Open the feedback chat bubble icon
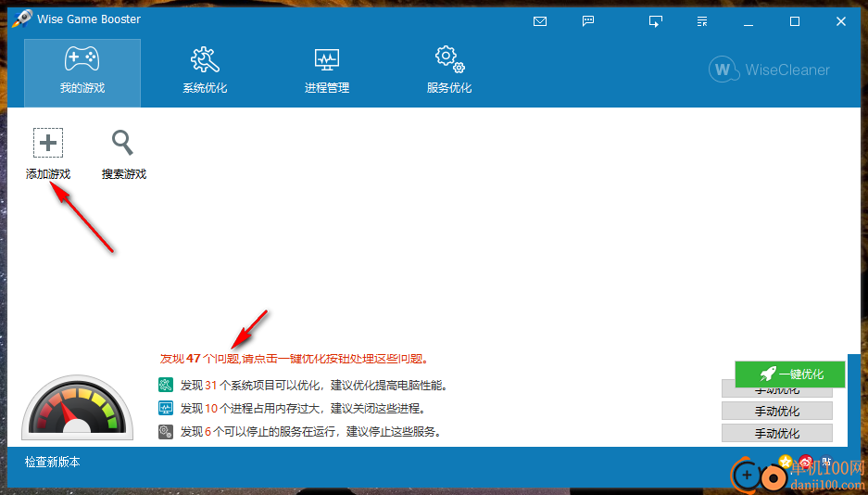 coord(588,21)
